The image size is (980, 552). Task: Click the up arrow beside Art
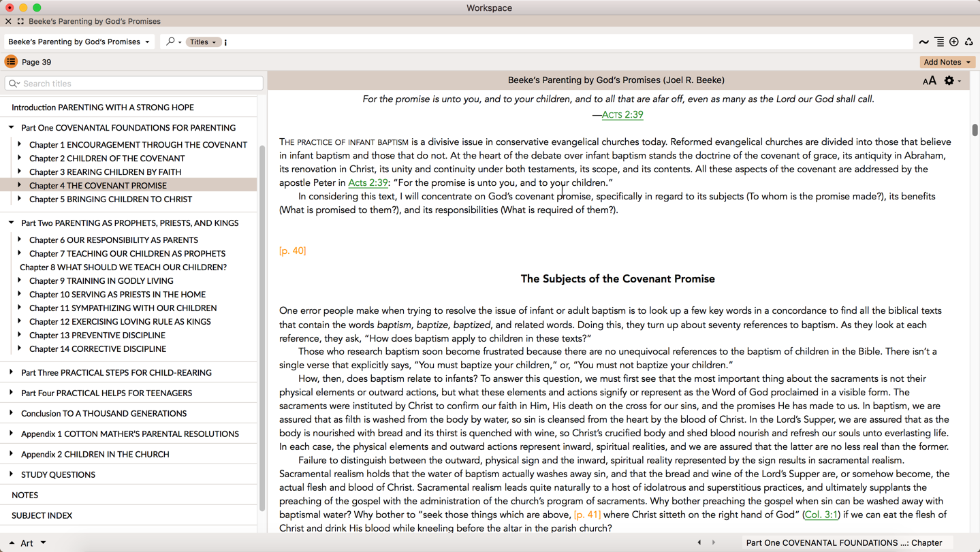12,543
